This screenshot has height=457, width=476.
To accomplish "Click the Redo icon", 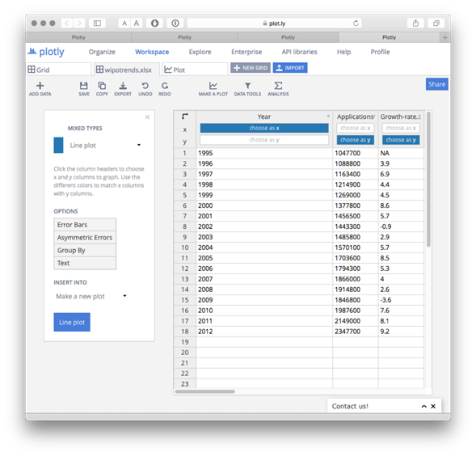I will [165, 86].
